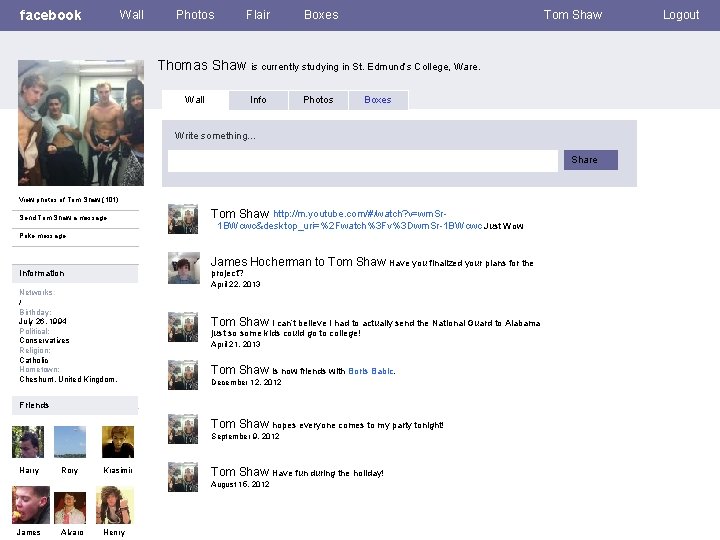Open friend Krasimir's thumbnail
The image size is (720, 540).
118,442
